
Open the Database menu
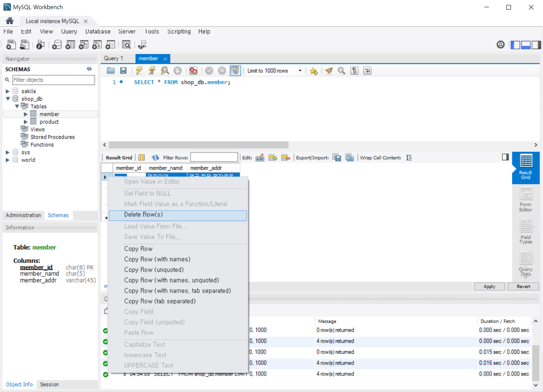click(98, 32)
